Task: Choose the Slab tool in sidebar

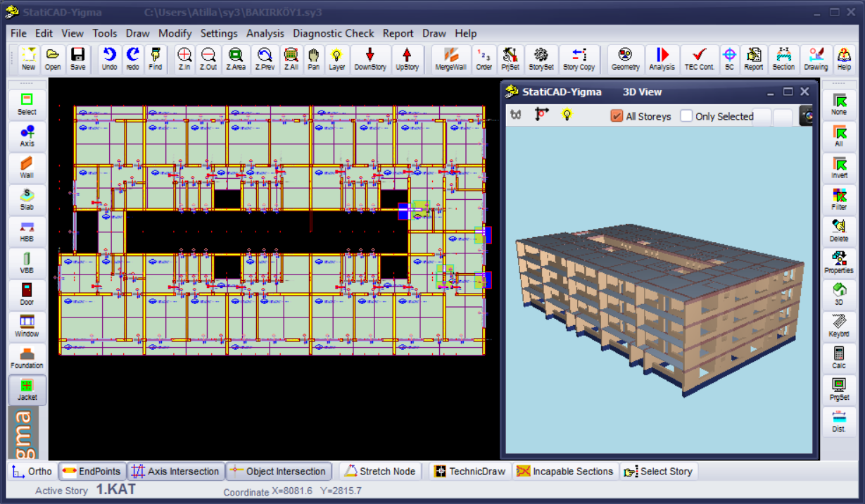Action: (x=27, y=199)
